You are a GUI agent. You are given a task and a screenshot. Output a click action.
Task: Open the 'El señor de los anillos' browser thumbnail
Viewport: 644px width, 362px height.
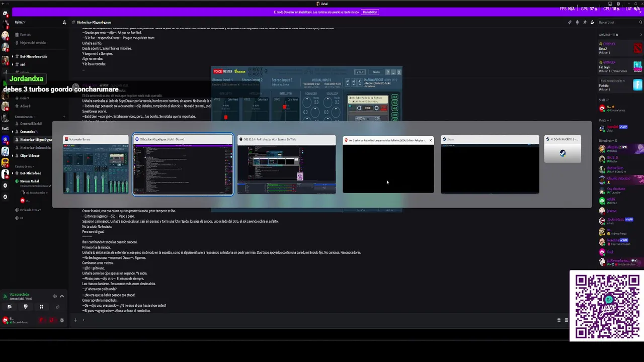tap(388, 164)
